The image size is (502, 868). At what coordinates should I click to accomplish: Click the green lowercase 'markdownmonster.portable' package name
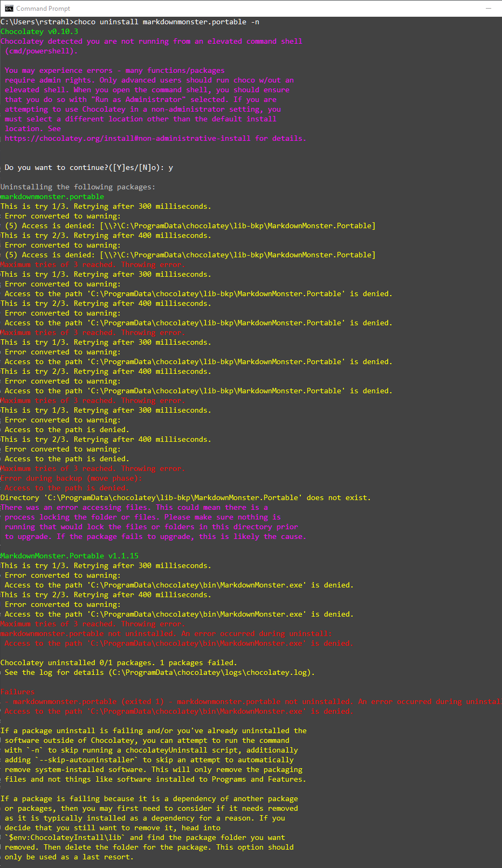[x=52, y=197]
